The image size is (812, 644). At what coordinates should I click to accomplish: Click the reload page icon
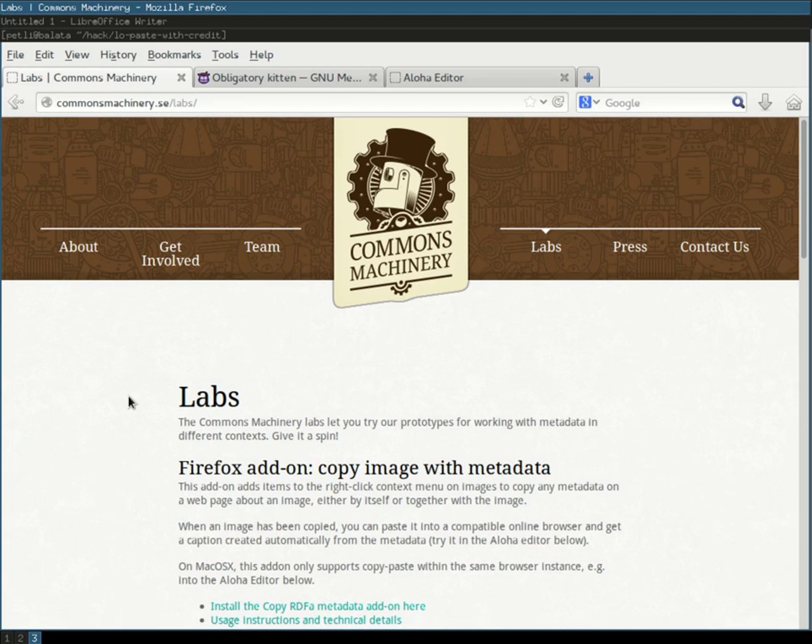tap(558, 102)
